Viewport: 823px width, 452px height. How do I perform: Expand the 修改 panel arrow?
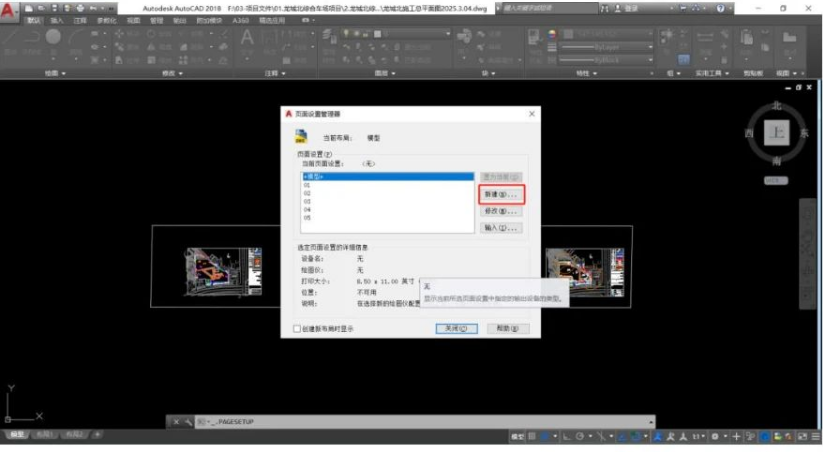(181, 73)
